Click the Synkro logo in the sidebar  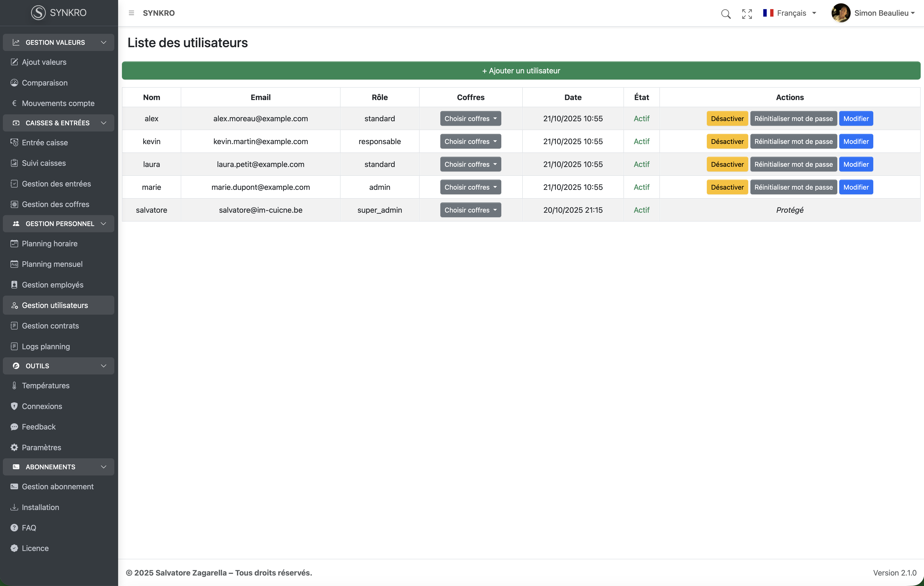[59, 13]
